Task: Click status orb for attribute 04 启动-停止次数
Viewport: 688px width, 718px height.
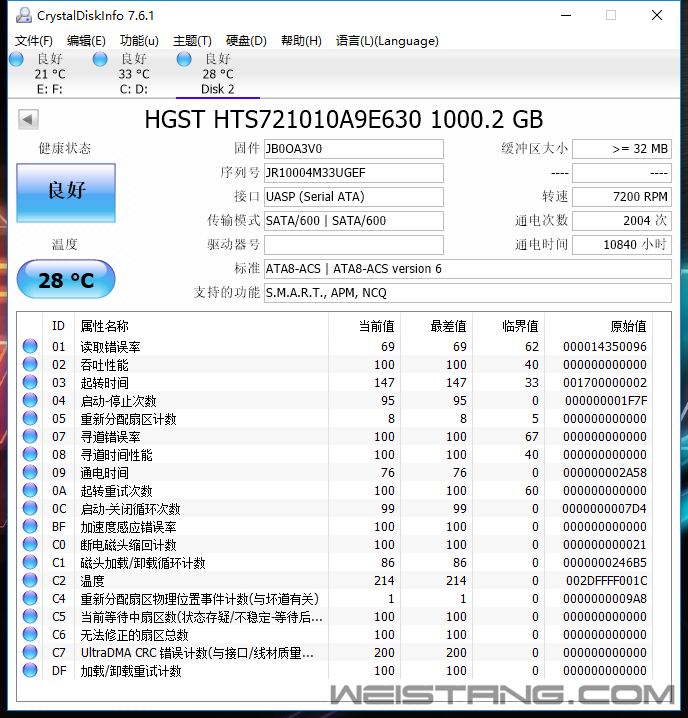Action: click(x=30, y=400)
